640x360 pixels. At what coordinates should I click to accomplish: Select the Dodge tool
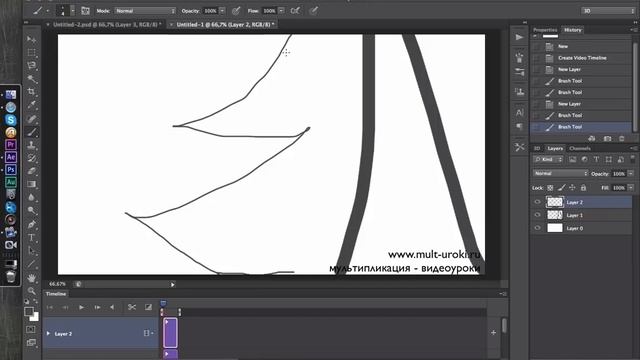point(31,210)
